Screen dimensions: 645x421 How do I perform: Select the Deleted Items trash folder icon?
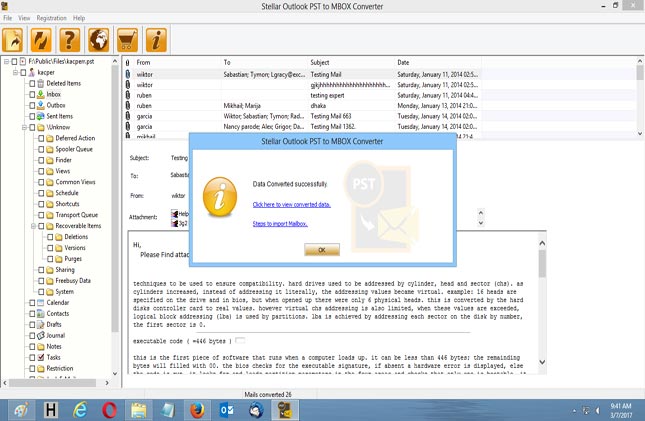coord(41,84)
